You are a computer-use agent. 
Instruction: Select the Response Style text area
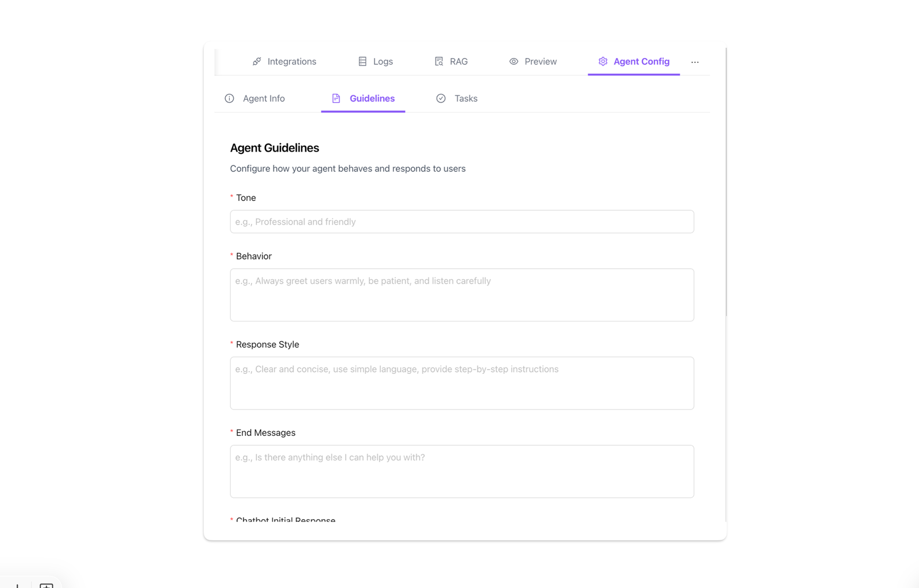[462, 383]
